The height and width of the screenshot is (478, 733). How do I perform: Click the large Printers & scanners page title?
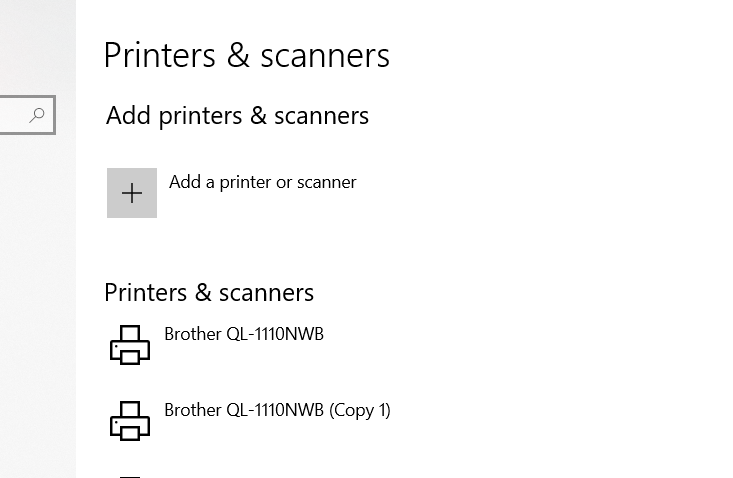[246, 56]
